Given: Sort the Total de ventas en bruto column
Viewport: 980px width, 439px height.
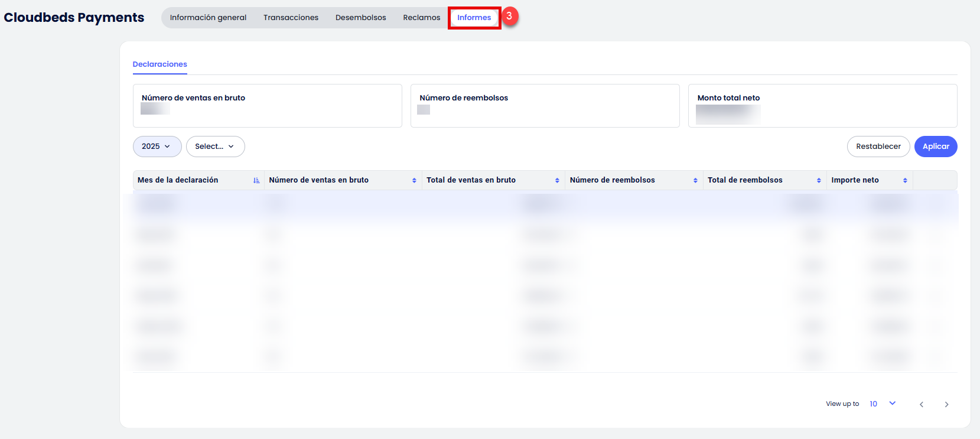Looking at the screenshot, I should pos(557,180).
